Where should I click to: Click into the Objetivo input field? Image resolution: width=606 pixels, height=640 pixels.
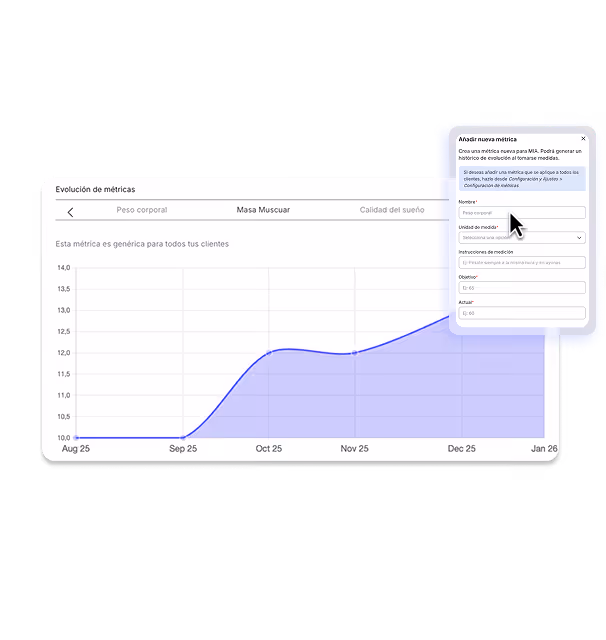[x=522, y=288]
